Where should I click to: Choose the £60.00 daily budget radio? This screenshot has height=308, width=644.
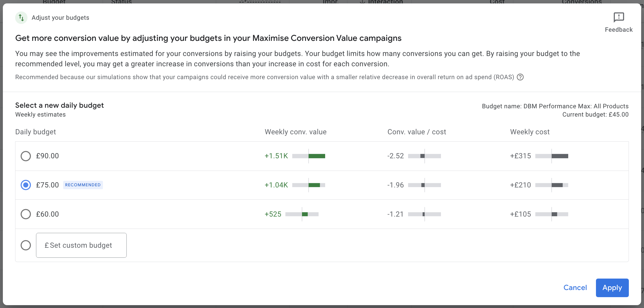(26, 214)
